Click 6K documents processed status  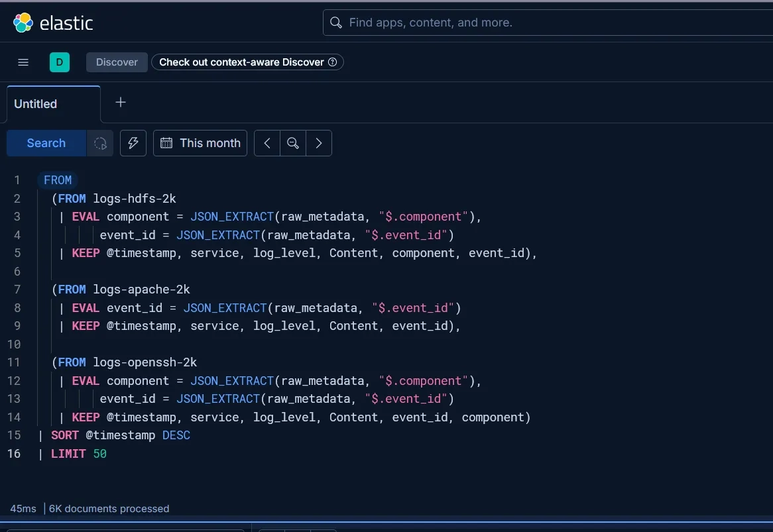[109, 509]
